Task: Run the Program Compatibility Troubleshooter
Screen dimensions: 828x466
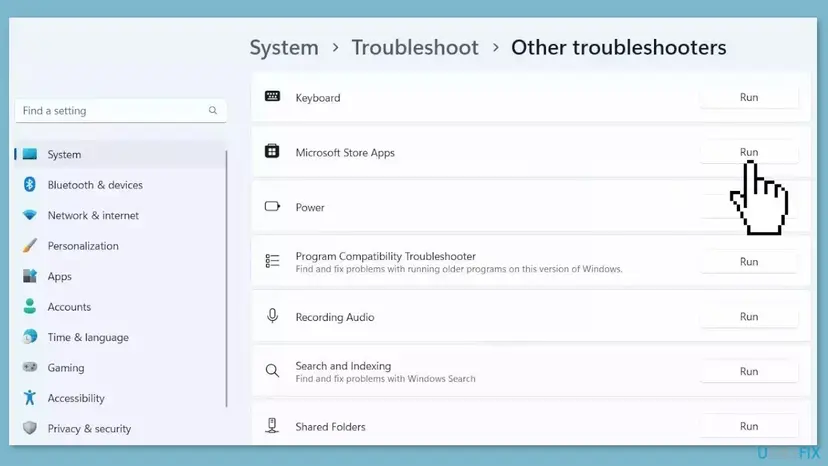Action: [x=749, y=262]
